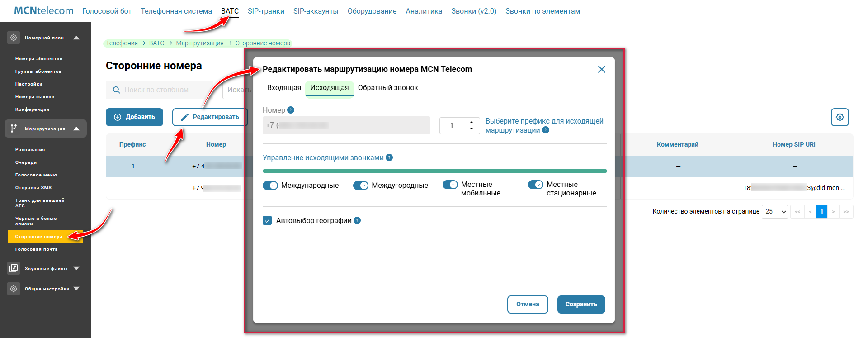Click the Общие настройки gear icon
Viewport: 868px width, 338px height.
tap(14, 289)
